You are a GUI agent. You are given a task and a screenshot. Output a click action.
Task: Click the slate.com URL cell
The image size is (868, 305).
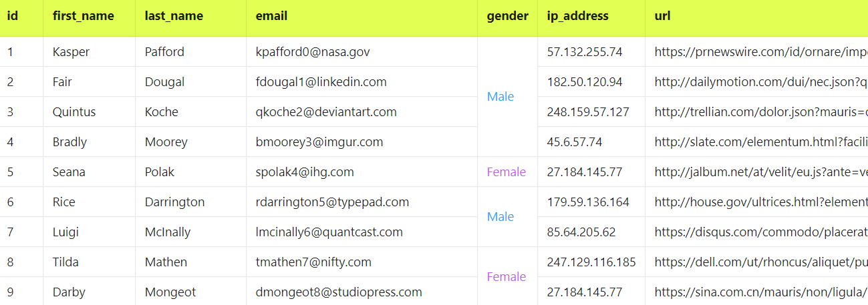756,141
